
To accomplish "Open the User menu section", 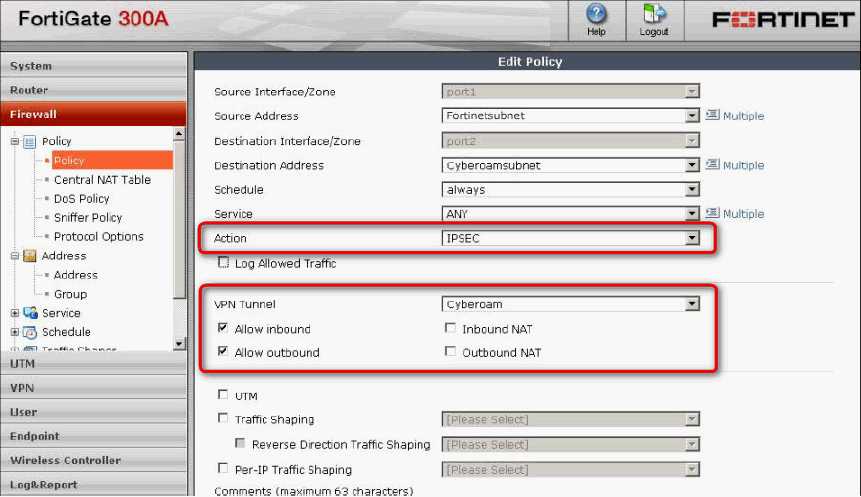I will 93,412.
